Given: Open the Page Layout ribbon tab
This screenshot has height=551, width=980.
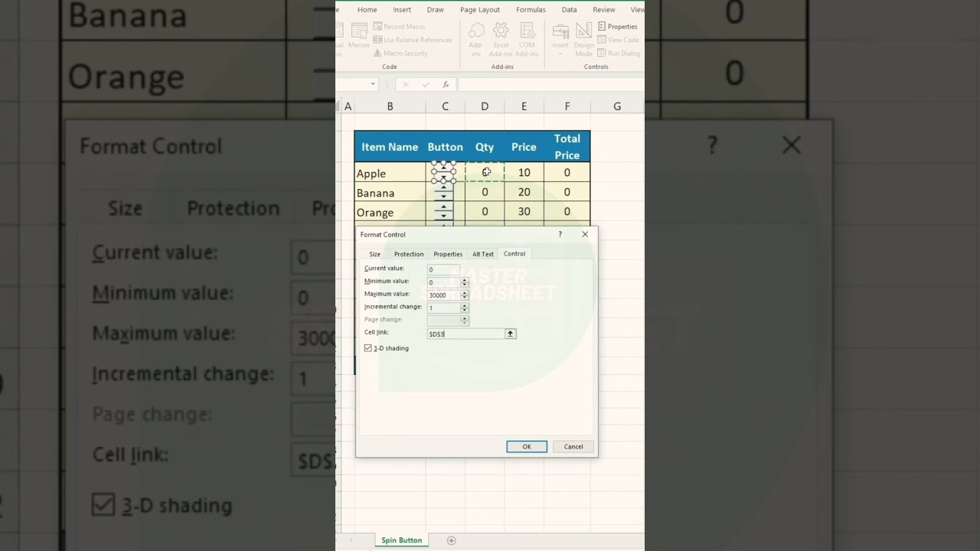Looking at the screenshot, I should pos(480,10).
